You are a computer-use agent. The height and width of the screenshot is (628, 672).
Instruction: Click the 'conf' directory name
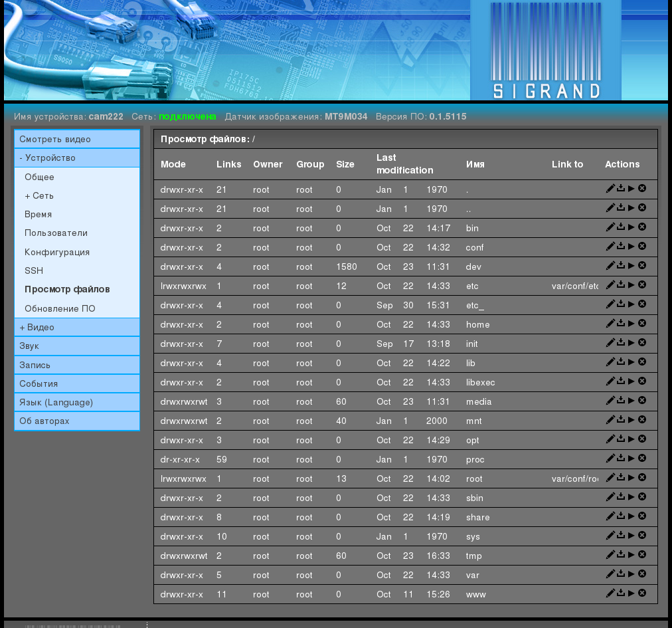coord(475,247)
